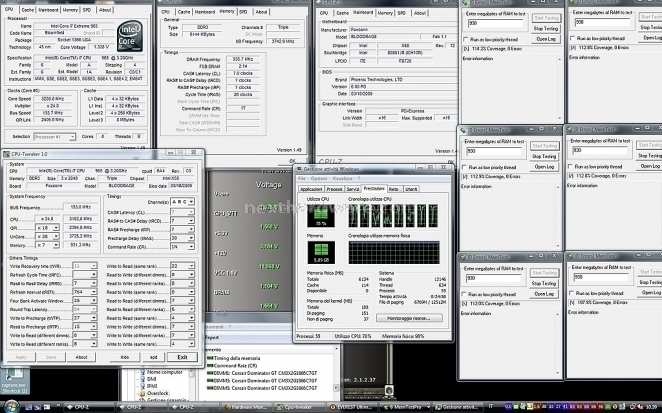Screen dimensions: 662x413
Task: Select the IPMI icon in EVEREST tree
Action: (x=143, y=386)
